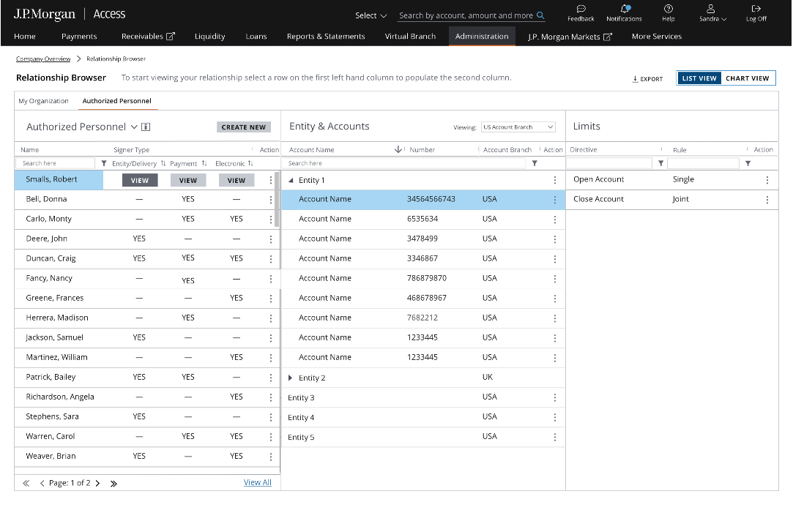Open the Feedback chat icon
793x532 pixels.
click(581, 9)
